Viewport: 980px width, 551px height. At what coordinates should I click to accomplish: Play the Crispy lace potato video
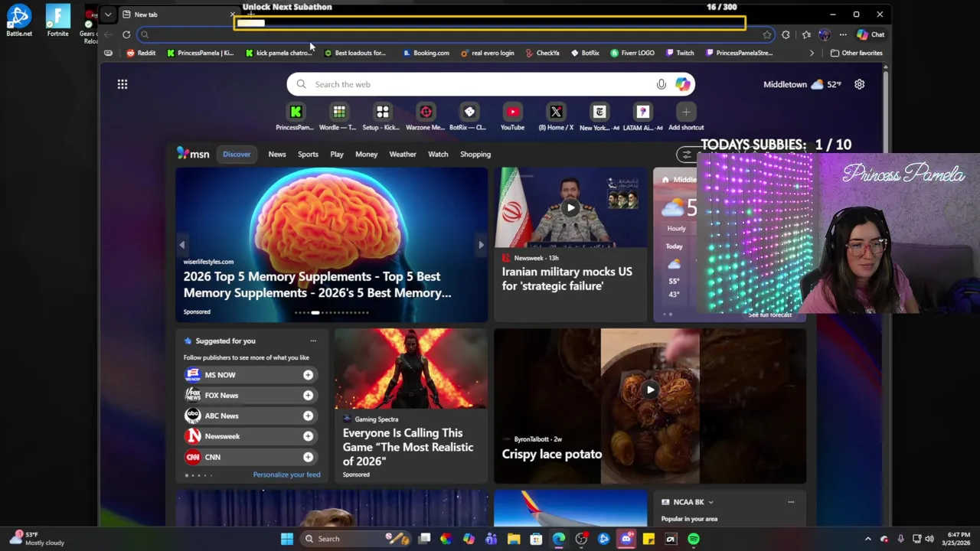pos(650,390)
